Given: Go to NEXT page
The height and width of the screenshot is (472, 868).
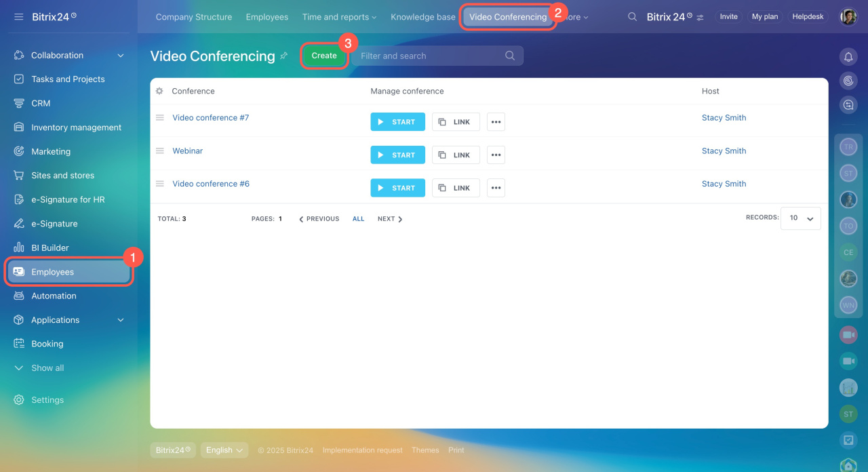Looking at the screenshot, I should coord(390,219).
